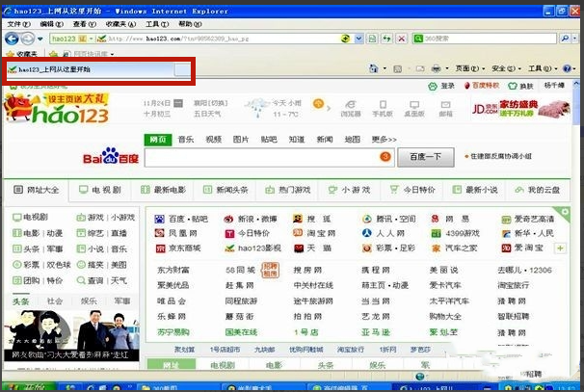The image size is (584, 392).
Task: Open the 苏宁易购 green link
Action: point(173,332)
